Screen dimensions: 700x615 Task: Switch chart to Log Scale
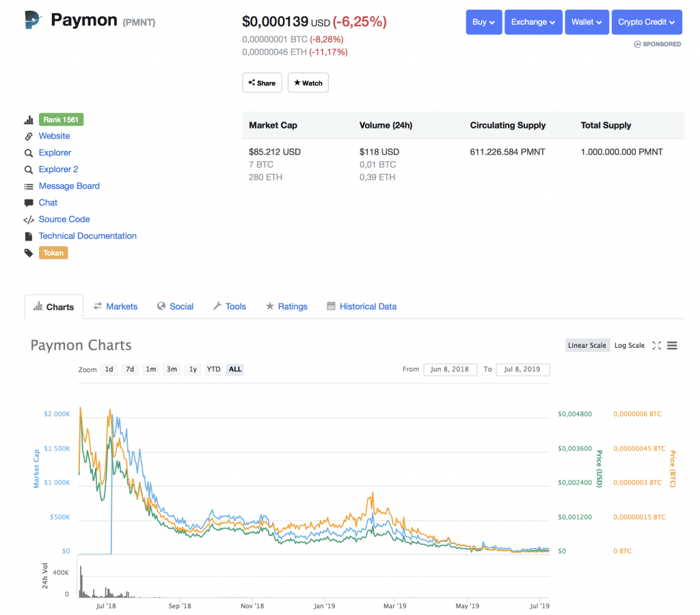630,346
